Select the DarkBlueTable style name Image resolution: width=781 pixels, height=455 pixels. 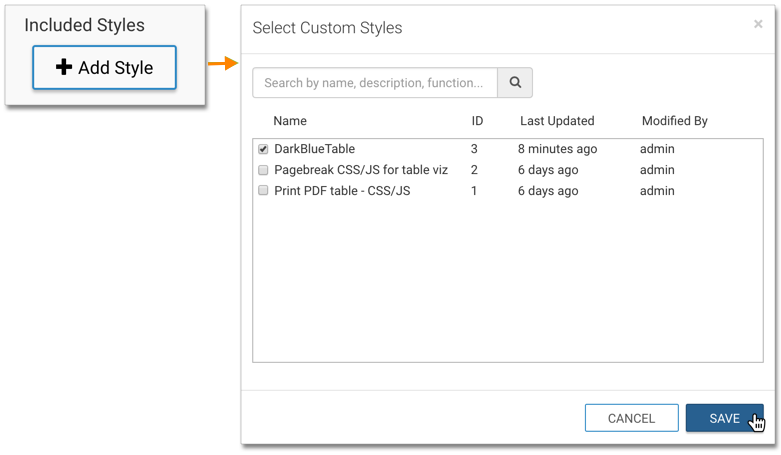314,149
